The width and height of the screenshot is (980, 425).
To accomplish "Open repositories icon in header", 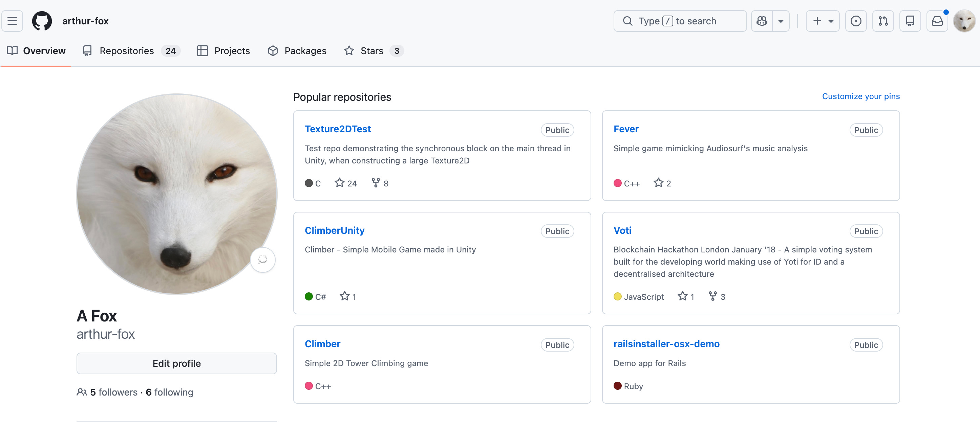I will (910, 21).
